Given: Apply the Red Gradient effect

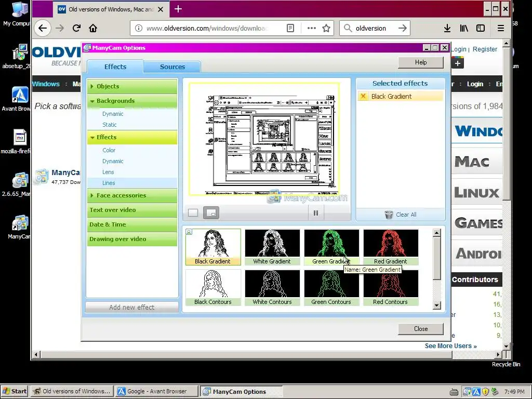Looking at the screenshot, I should click(391, 247).
